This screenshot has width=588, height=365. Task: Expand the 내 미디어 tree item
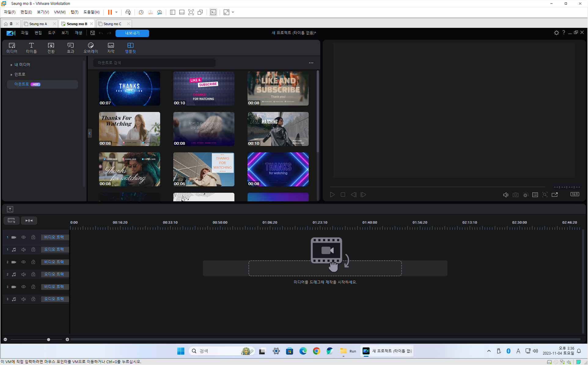click(x=11, y=65)
